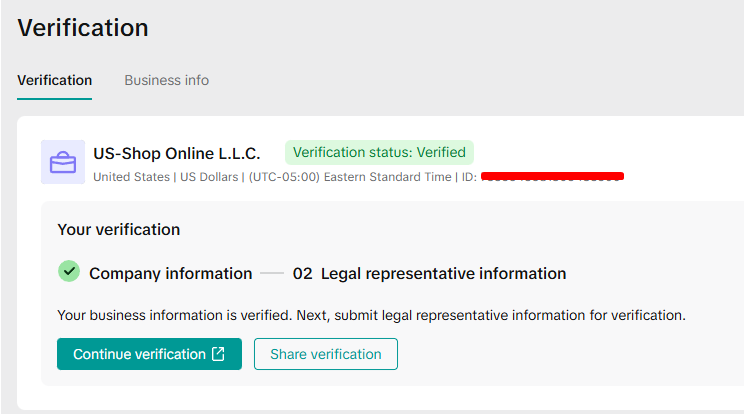Screen dimensions: 744x414
Task: Open the Legal representative information step
Action: (443, 273)
